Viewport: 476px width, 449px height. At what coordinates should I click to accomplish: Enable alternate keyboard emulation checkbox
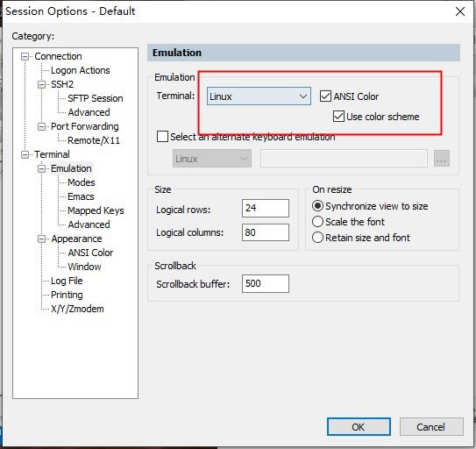click(x=162, y=137)
